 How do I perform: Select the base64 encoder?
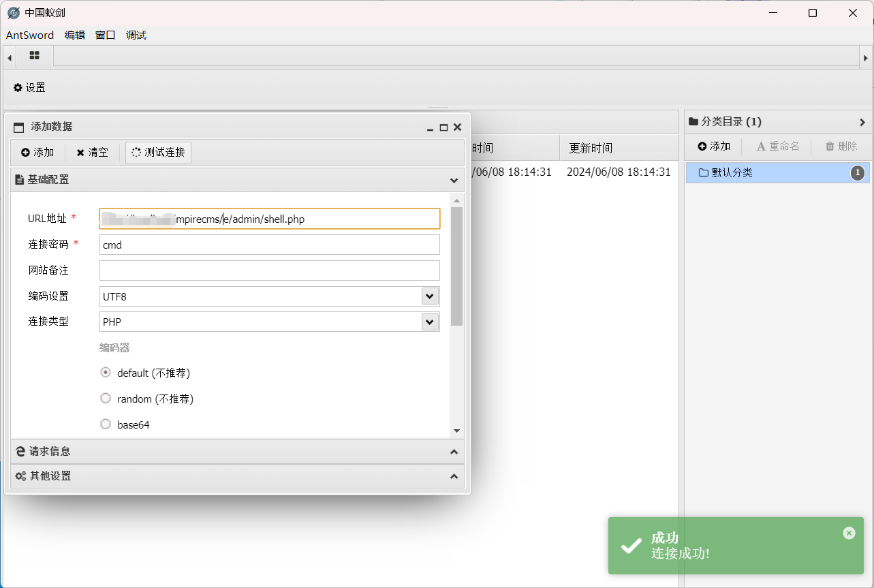[106, 424]
